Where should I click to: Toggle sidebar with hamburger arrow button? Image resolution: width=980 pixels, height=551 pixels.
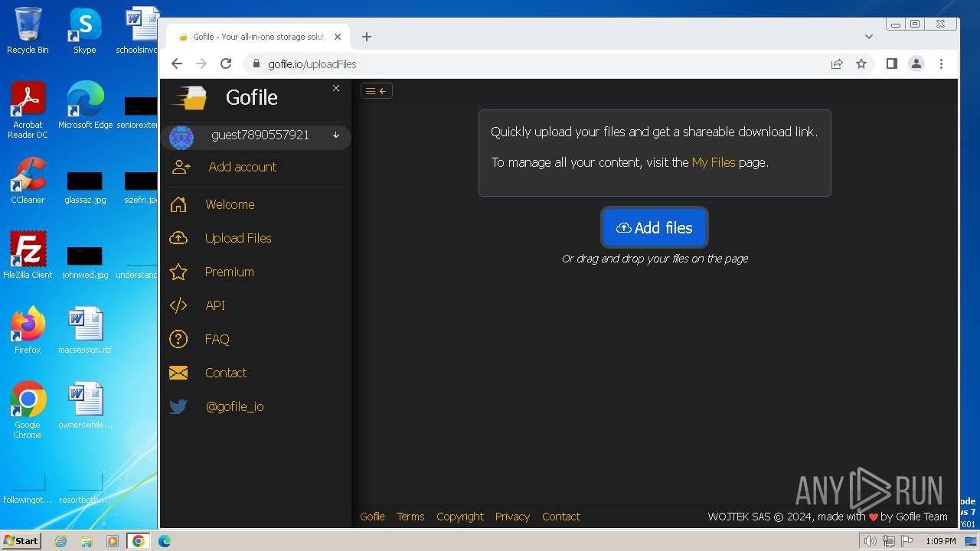(x=377, y=91)
